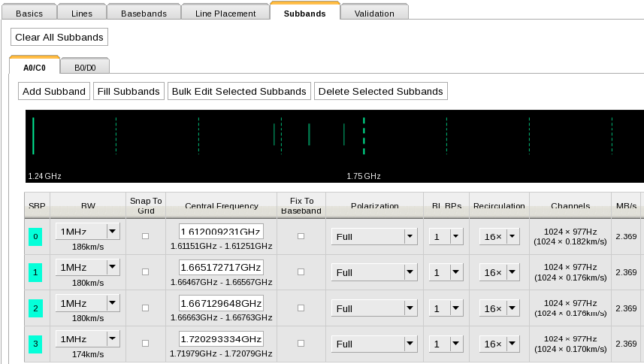Screen dimensions: 644x364
Task: Open Polarization dropdown for subband 1
Action: [x=374, y=272]
